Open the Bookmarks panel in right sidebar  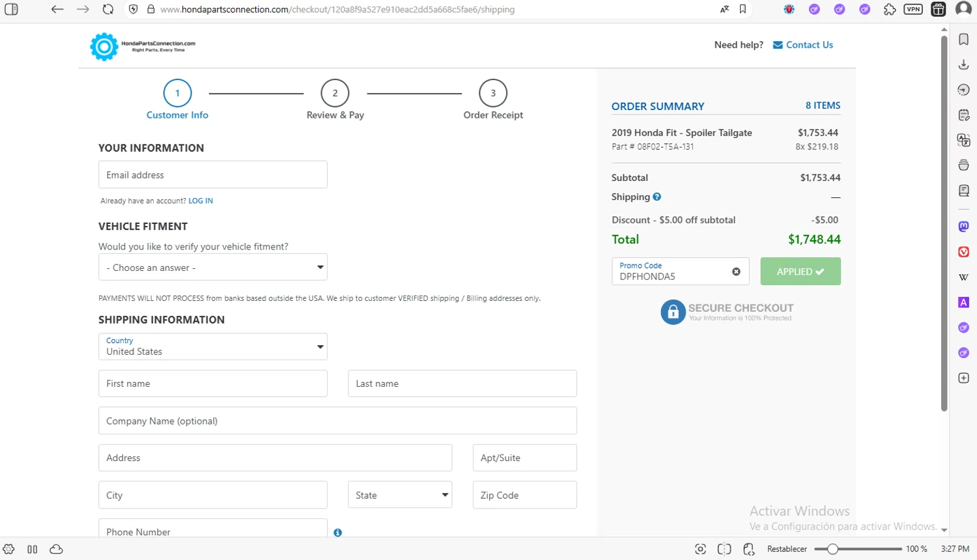point(964,39)
